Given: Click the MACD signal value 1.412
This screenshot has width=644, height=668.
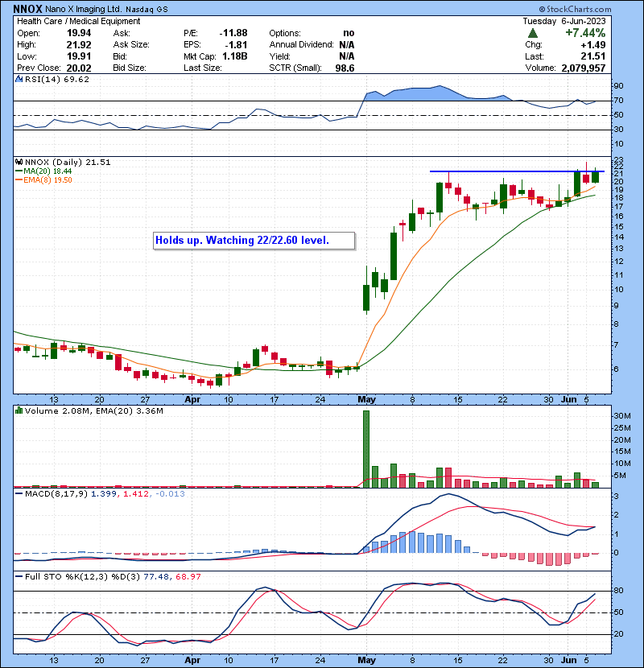Looking at the screenshot, I should point(136,494).
